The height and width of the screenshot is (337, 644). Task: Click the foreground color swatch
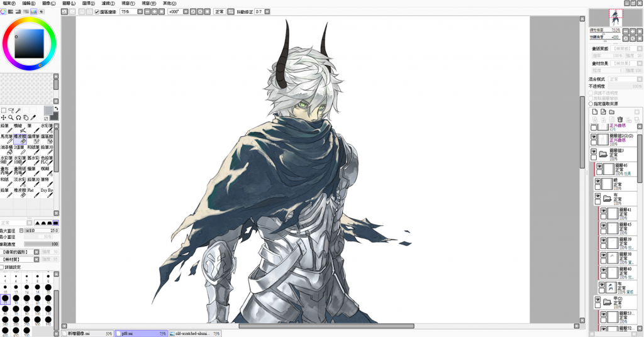tap(48, 110)
